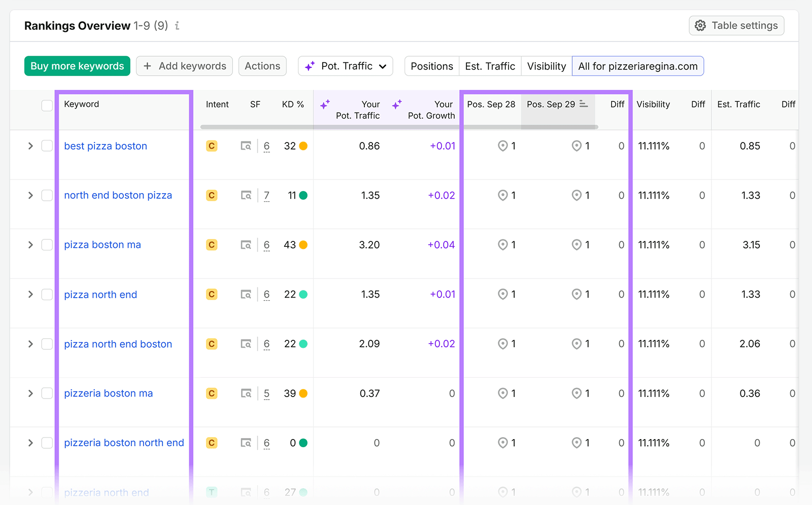Check the box for pizzeria boston ma
The width and height of the screenshot is (812, 505).
coord(47,393)
